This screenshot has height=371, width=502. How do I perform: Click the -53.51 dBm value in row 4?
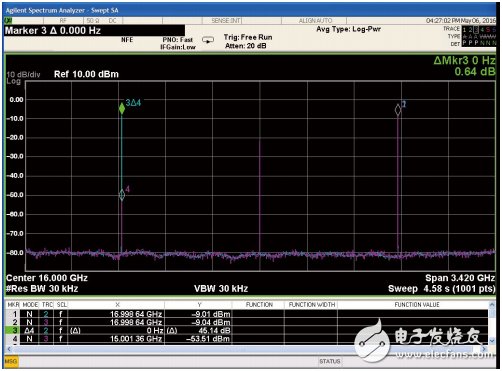(x=208, y=339)
